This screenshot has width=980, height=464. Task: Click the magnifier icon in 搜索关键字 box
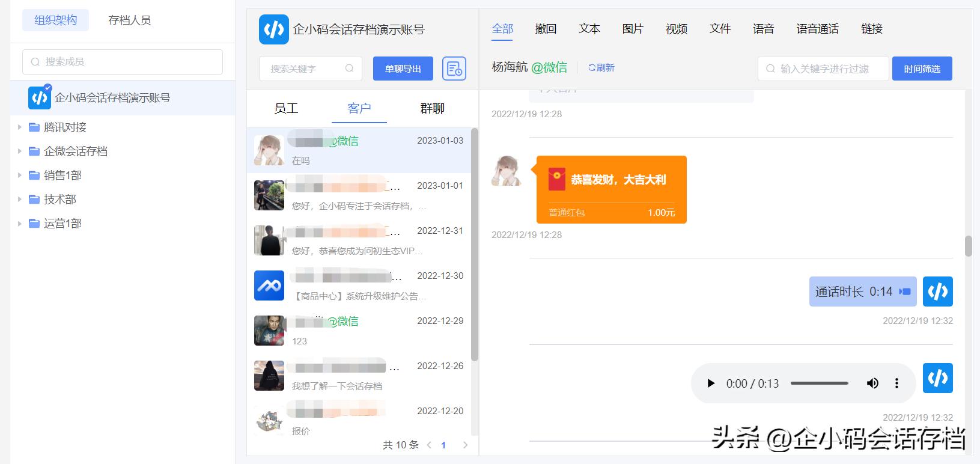coord(349,69)
